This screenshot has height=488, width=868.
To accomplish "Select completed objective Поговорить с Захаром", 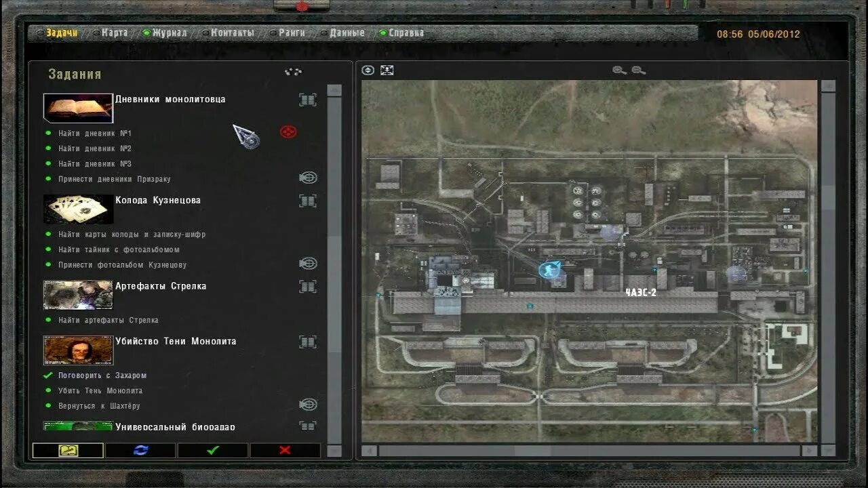I will tap(102, 375).
